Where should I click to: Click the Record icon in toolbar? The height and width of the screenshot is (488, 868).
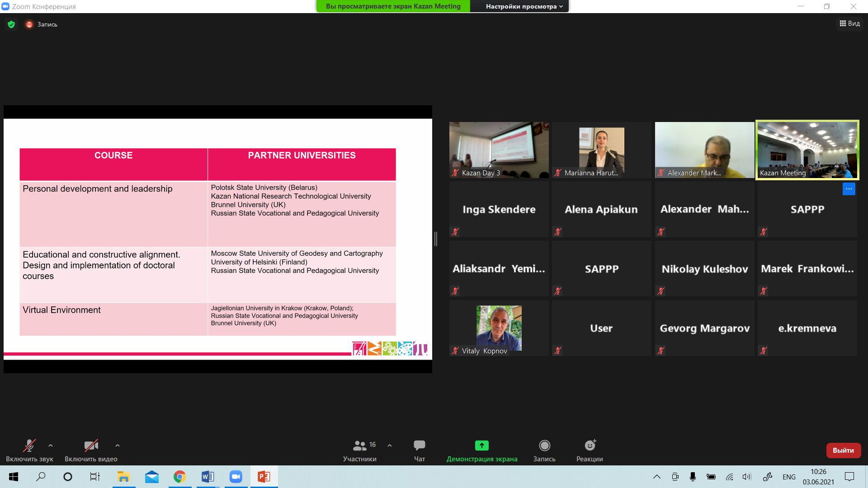(544, 446)
